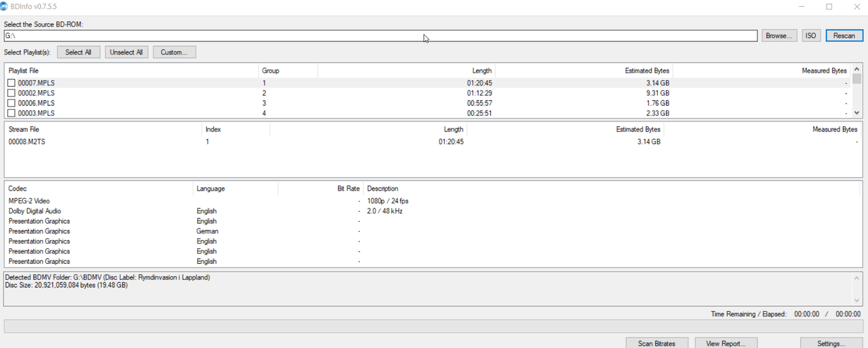Sort playlists by Group column header
868x348 pixels.
[x=288, y=71]
